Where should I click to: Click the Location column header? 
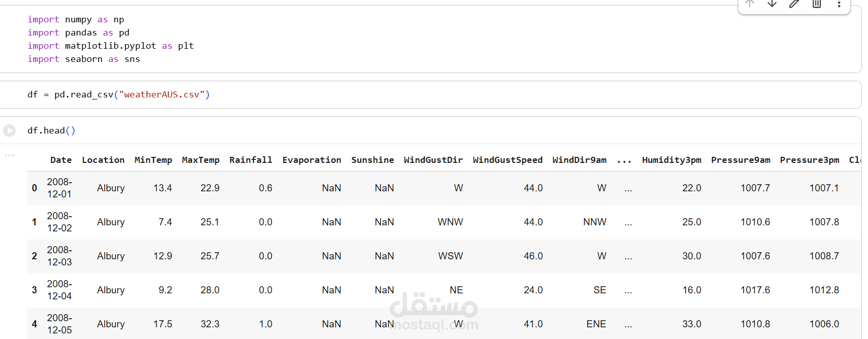[x=103, y=160]
